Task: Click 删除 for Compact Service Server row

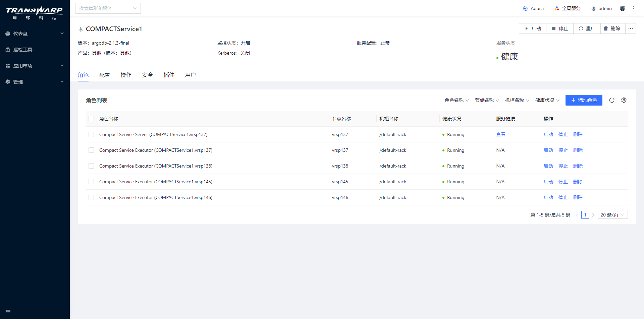Action: point(578,134)
